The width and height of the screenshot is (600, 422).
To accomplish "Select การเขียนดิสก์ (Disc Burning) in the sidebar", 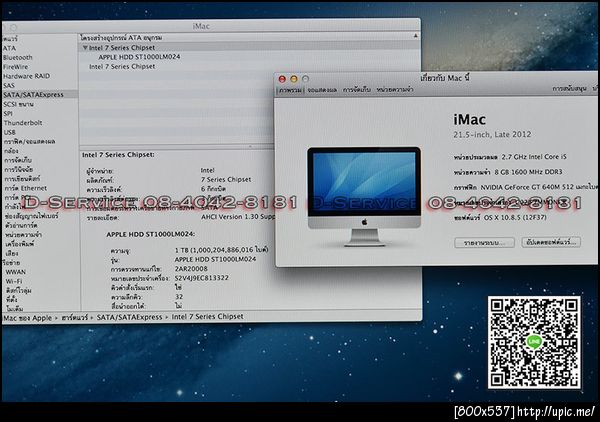I will tap(22, 179).
